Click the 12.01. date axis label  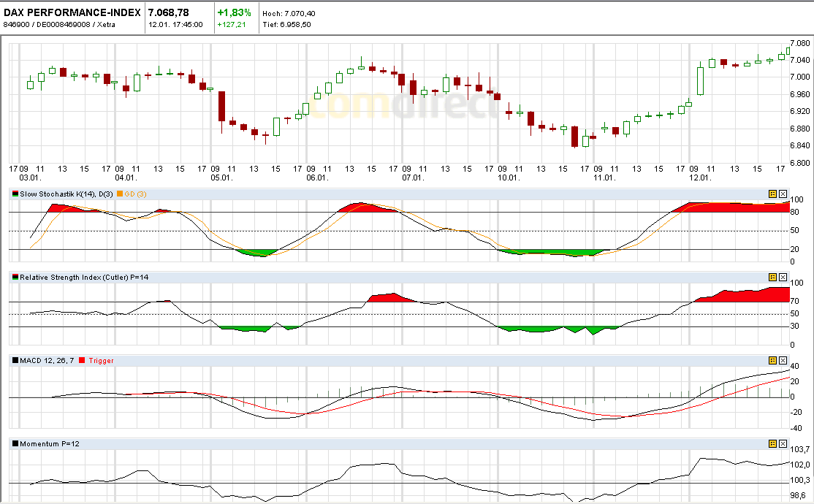(701, 176)
